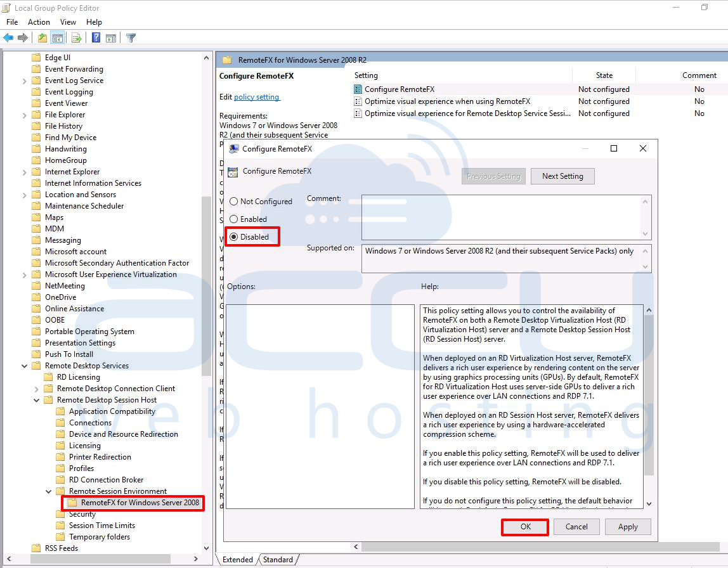This screenshot has height=568, width=728.
Task: Select the Session Time Limits tree item
Action: tap(101, 526)
